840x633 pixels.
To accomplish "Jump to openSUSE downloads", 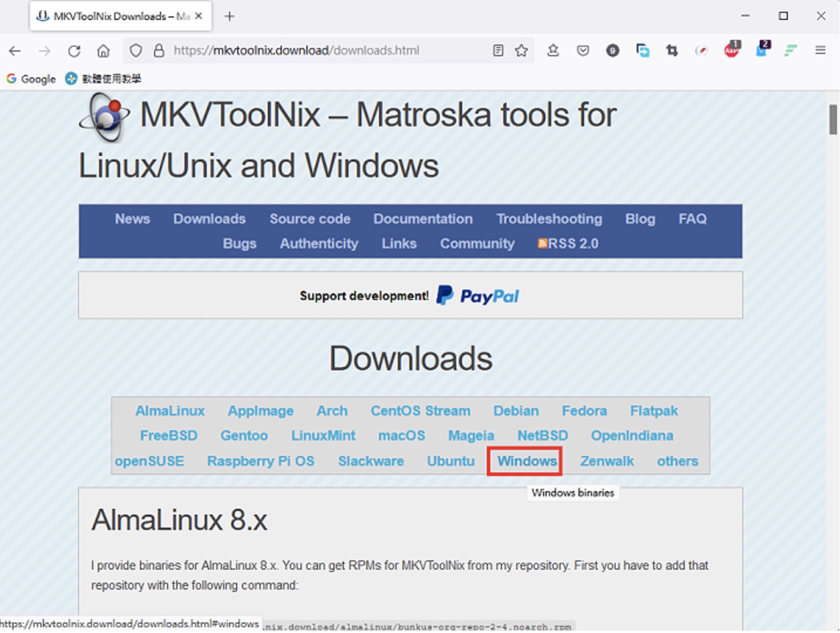I will (x=149, y=461).
